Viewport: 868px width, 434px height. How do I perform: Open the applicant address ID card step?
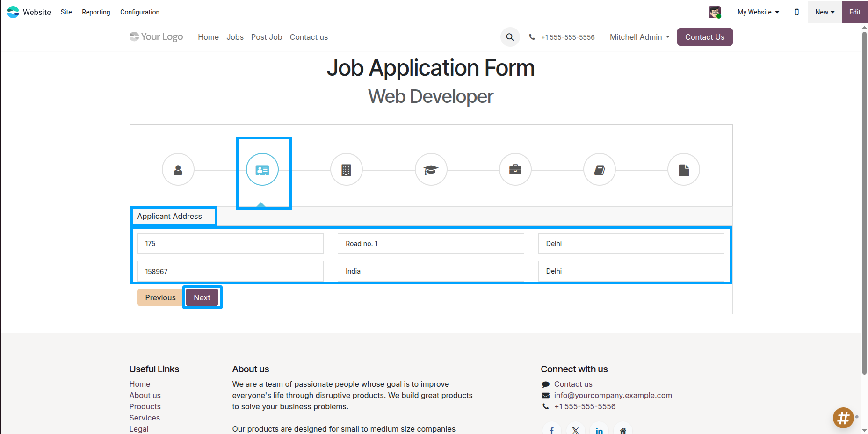click(262, 169)
